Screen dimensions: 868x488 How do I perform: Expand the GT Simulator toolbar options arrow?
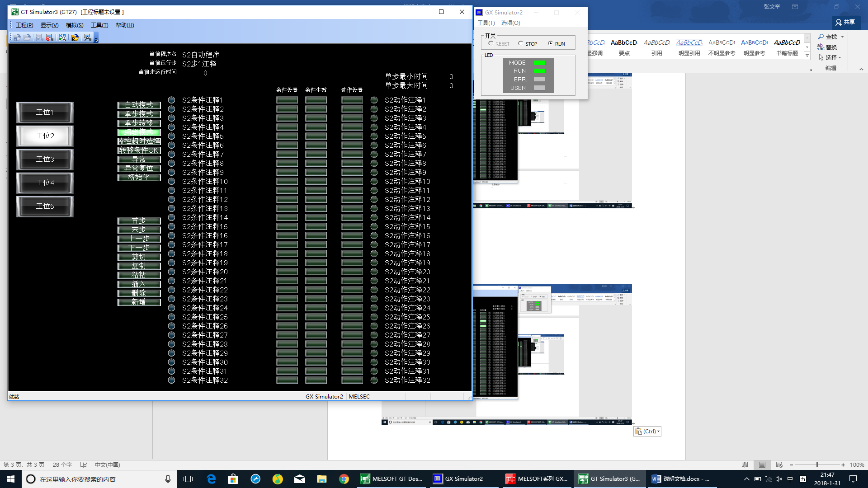click(x=96, y=40)
